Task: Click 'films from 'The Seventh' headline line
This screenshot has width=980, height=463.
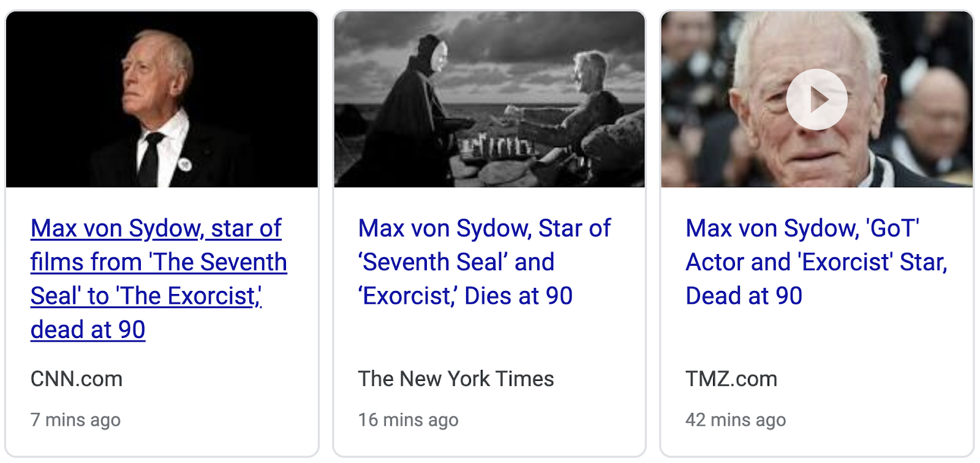Action: click(159, 263)
